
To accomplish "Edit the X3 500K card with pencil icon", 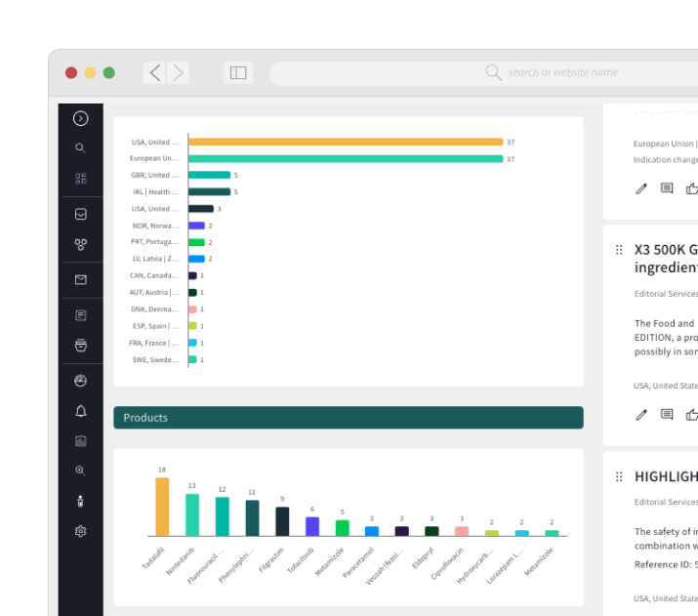I will pyautogui.click(x=641, y=415).
